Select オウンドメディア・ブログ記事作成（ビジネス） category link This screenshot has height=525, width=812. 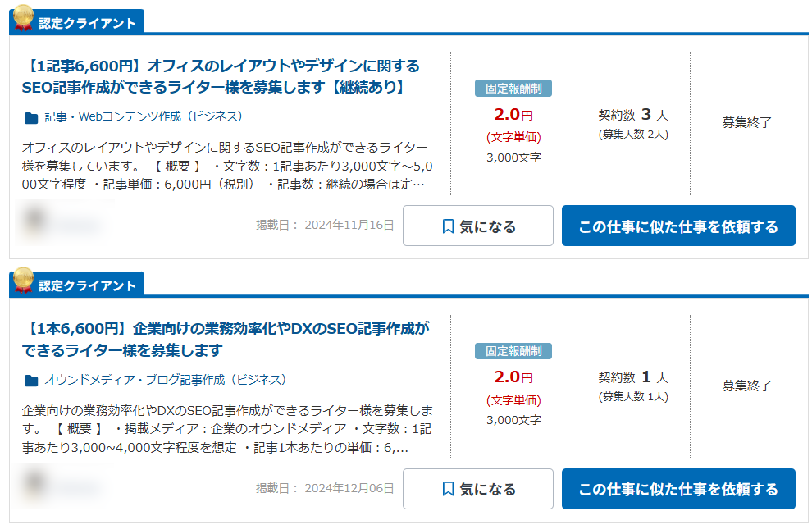tap(166, 380)
